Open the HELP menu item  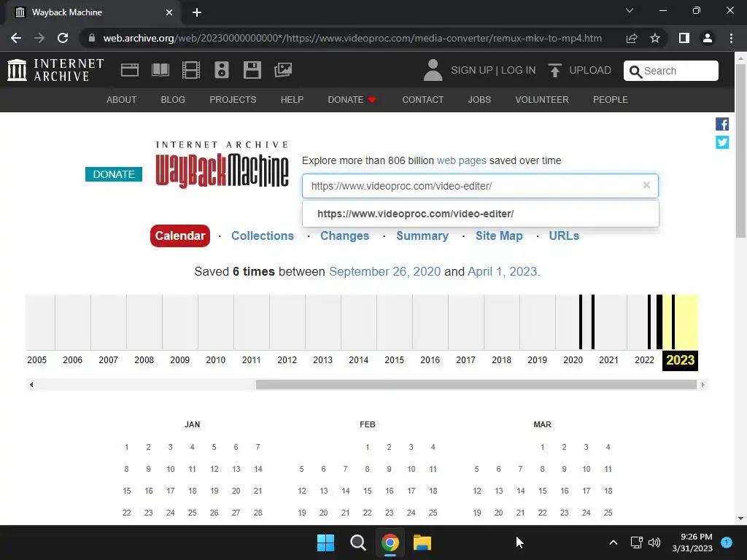point(292,99)
